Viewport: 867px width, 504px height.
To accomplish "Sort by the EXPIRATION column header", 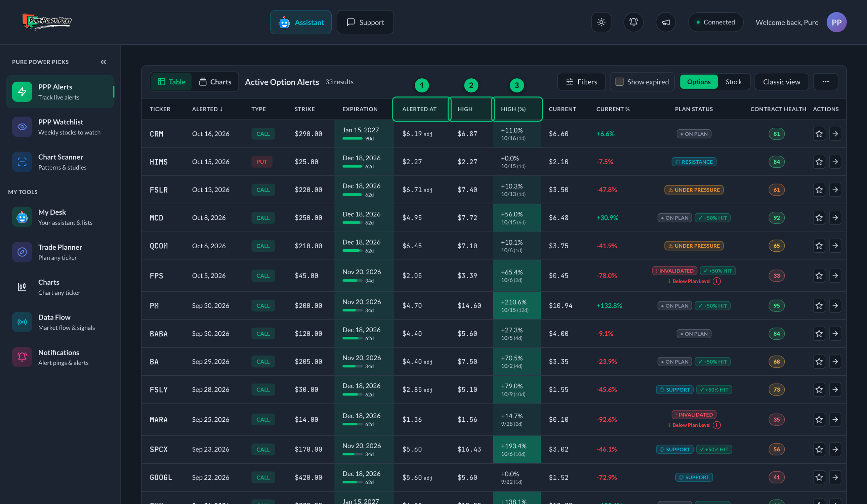I will [x=360, y=109].
